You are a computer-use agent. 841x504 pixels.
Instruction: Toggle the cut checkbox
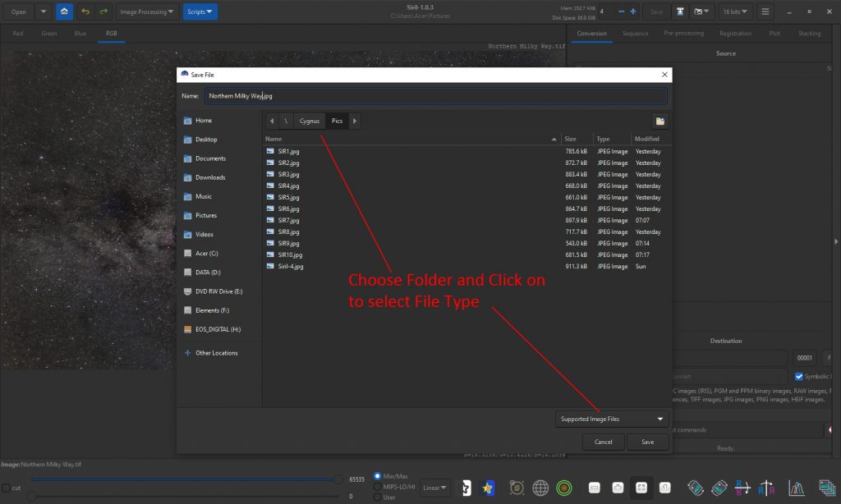tap(6, 488)
